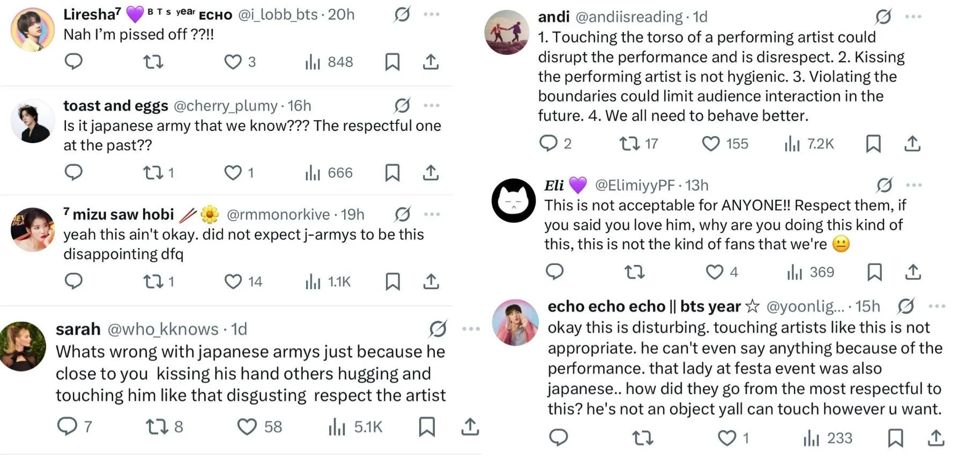Like sarah's tweet with 58 likes
980x473 pixels.
tap(247, 427)
